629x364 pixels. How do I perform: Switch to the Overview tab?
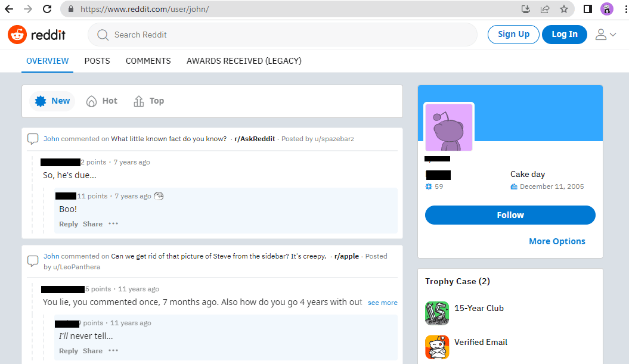[x=47, y=61]
